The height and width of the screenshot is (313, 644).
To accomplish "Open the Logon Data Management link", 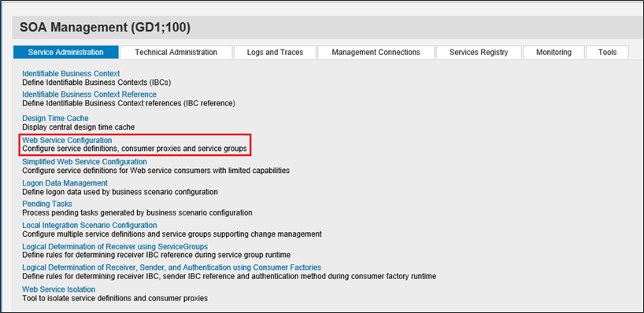I will (65, 182).
